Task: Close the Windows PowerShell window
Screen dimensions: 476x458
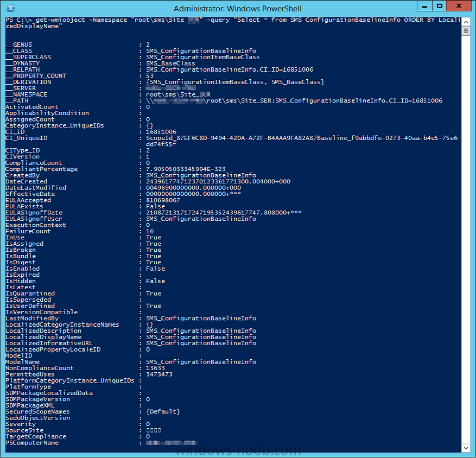Action: (459, 6)
